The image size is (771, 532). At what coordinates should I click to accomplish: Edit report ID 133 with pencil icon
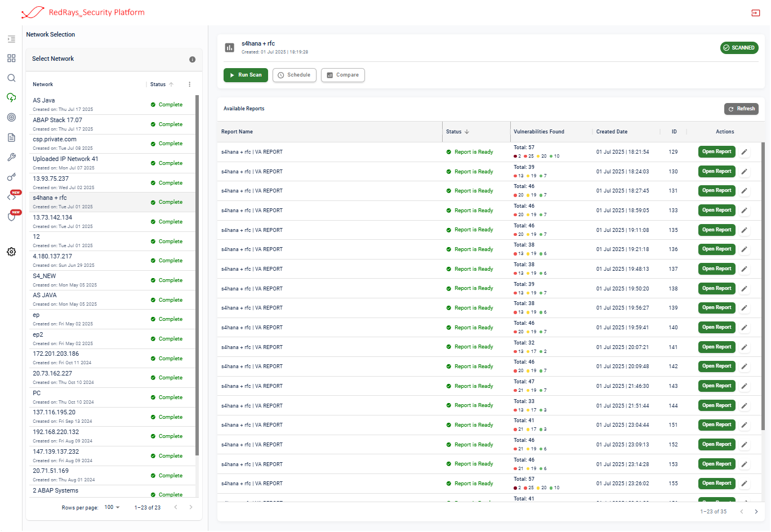(744, 211)
